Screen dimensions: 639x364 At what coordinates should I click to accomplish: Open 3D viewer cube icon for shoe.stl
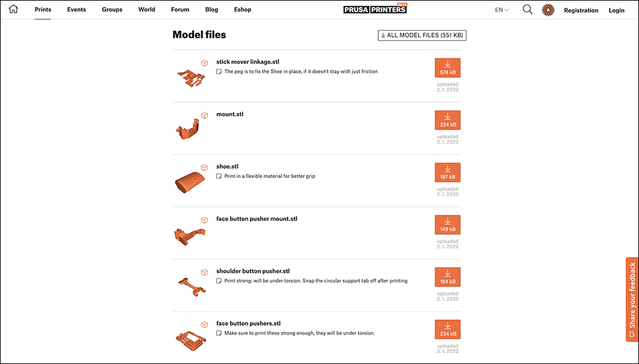[x=204, y=168]
